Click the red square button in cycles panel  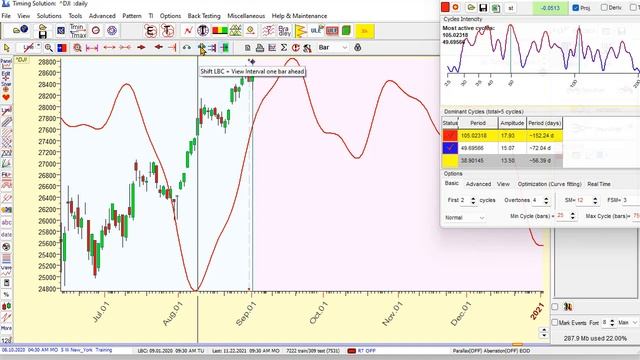tap(445, 7)
